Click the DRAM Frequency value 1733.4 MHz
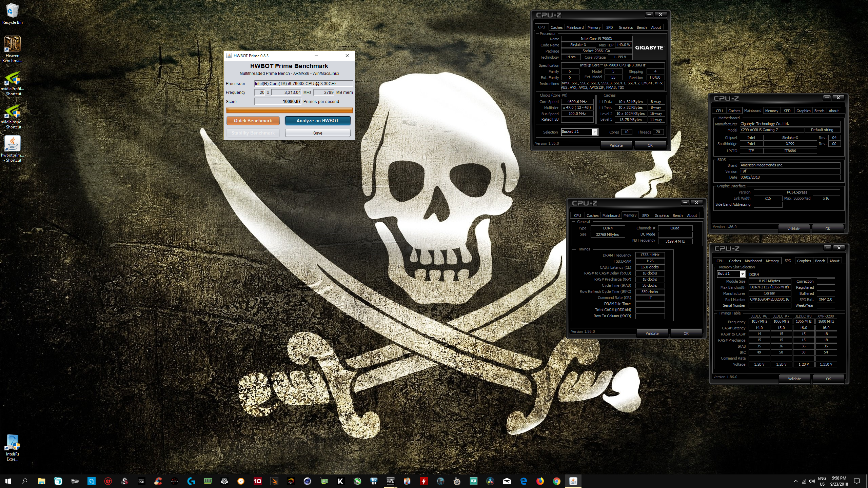Image resolution: width=868 pixels, height=488 pixels. (x=650, y=255)
